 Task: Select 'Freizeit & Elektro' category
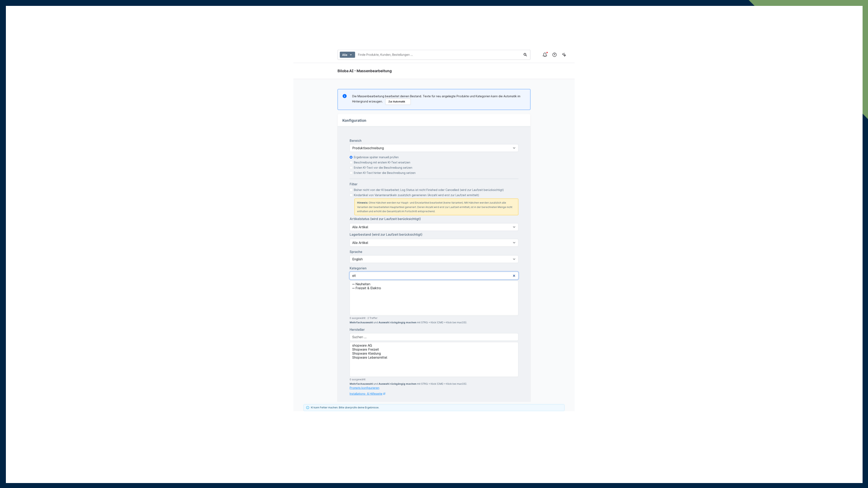click(368, 288)
